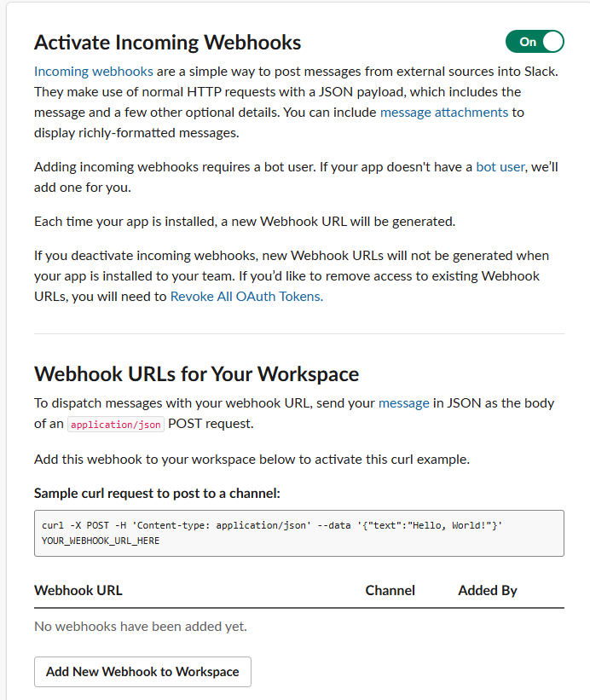Click the application/json code snippet

tap(116, 424)
